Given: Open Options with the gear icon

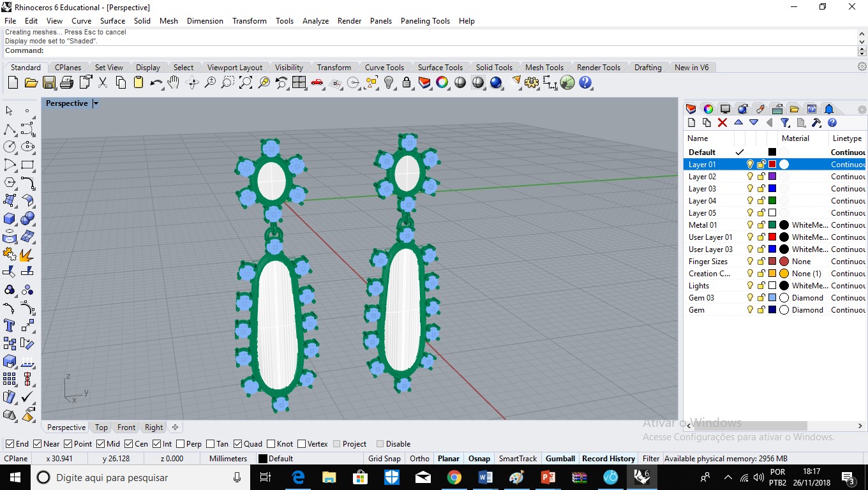Looking at the screenshot, I should [531, 82].
